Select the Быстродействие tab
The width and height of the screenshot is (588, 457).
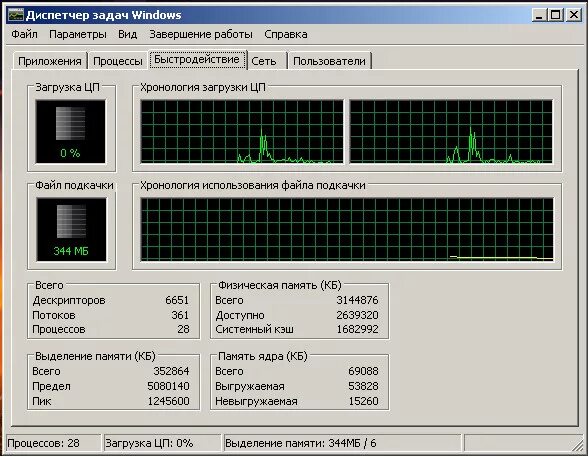197,60
